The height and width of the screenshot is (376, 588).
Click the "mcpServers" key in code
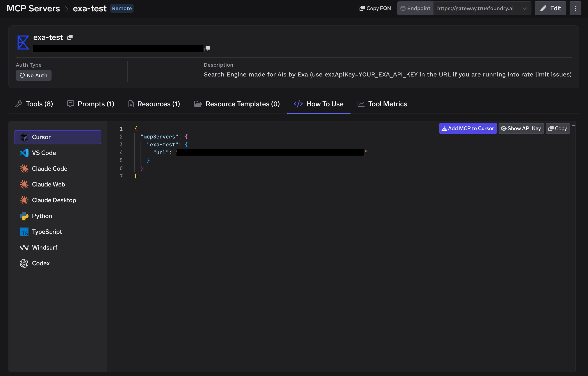(x=159, y=137)
